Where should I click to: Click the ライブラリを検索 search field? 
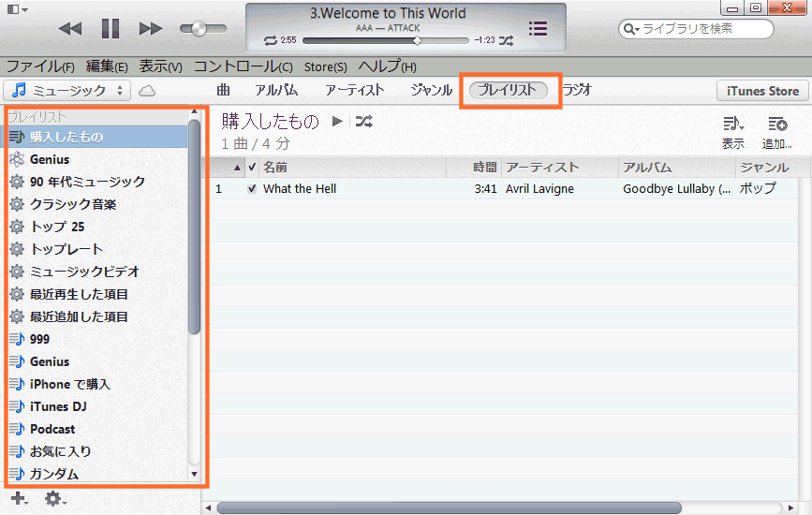click(702, 29)
